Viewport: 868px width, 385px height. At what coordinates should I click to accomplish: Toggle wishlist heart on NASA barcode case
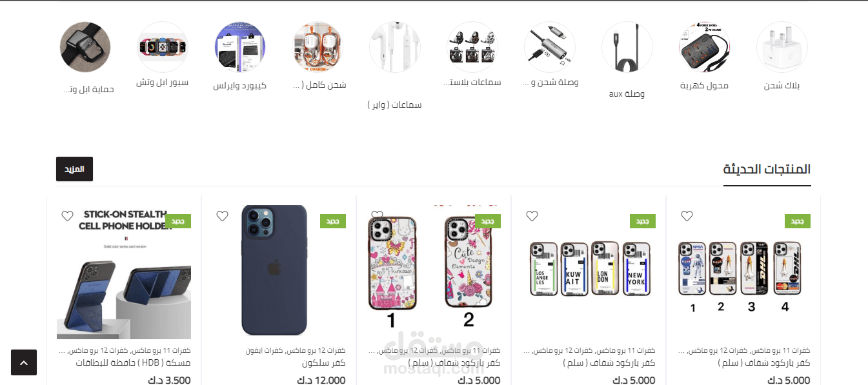687,216
